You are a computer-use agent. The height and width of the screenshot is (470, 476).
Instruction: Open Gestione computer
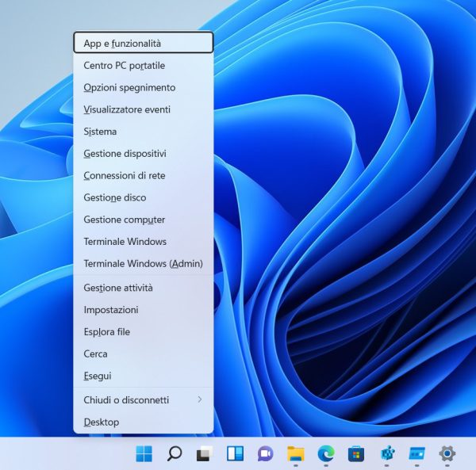click(x=144, y=220)
